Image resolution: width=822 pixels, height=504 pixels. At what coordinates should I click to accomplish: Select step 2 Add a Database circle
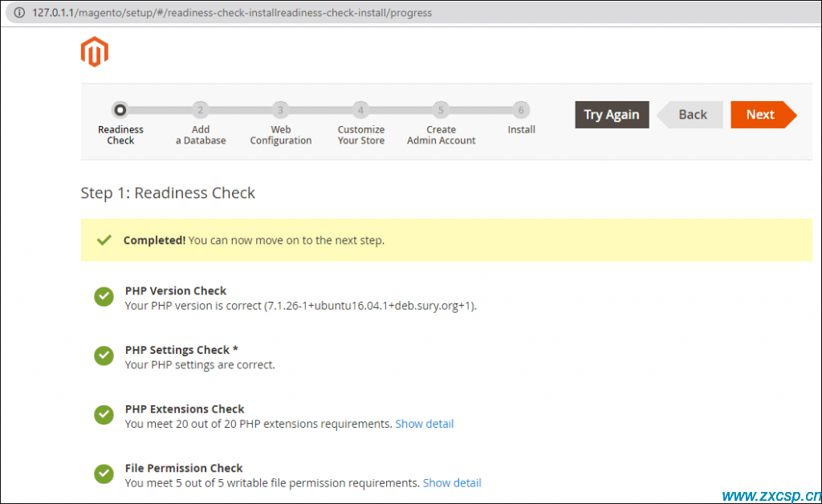(x=200, y=110)
